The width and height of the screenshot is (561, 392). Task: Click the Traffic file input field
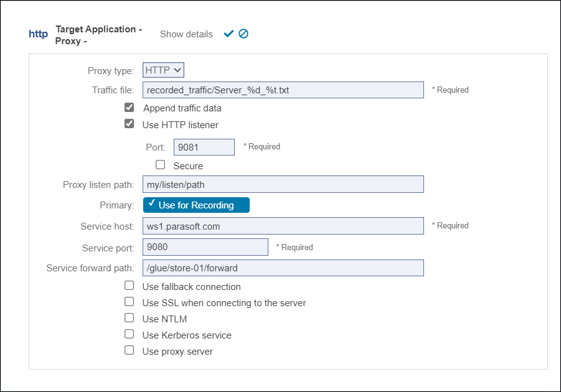coord(283,90)
